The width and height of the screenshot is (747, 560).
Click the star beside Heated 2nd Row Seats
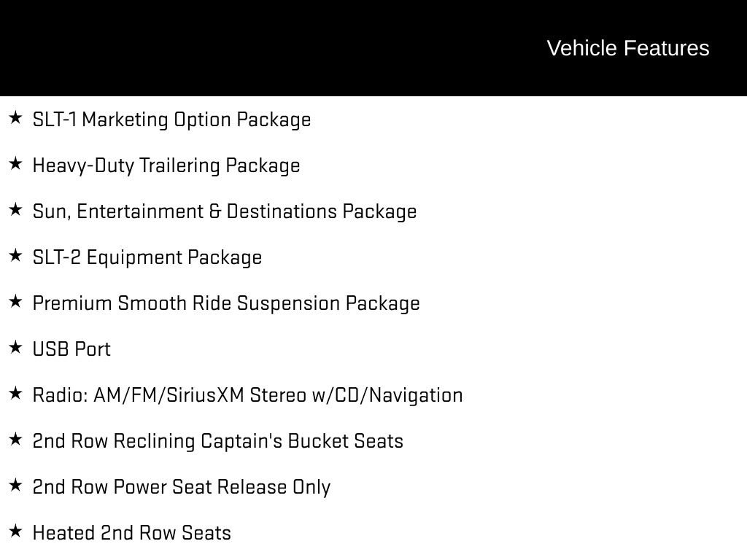pos(16,531)
